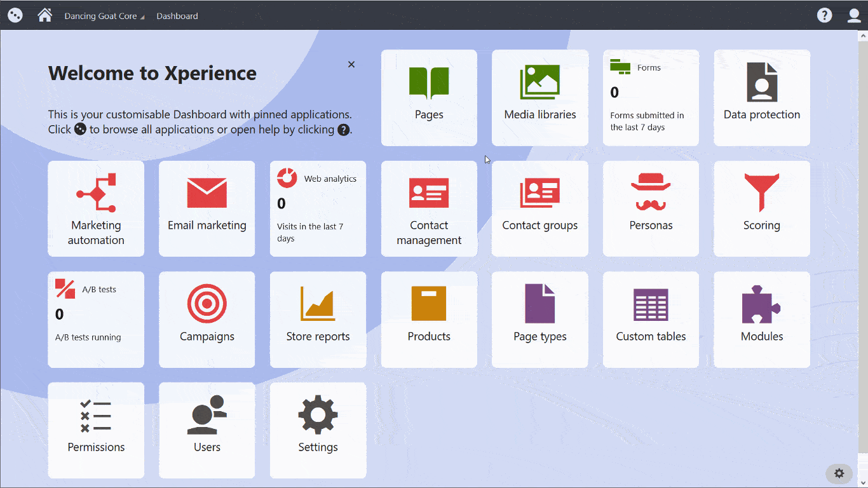Image resolution: width=868 pixels, height=488 pixels.
Task: Open Custom tables
Action: coord(651,320)
